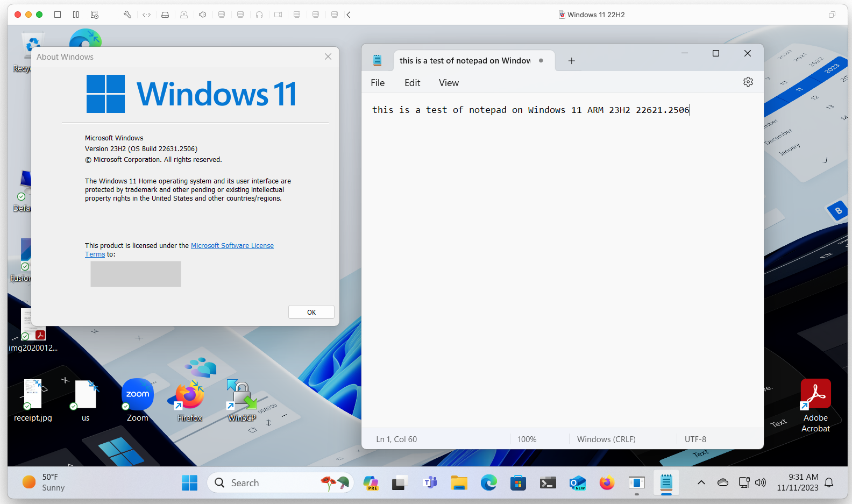Open File Explorer from taskbar
Image resolution: width=852 pixels, height=504 pixels.
coord(459,483)
